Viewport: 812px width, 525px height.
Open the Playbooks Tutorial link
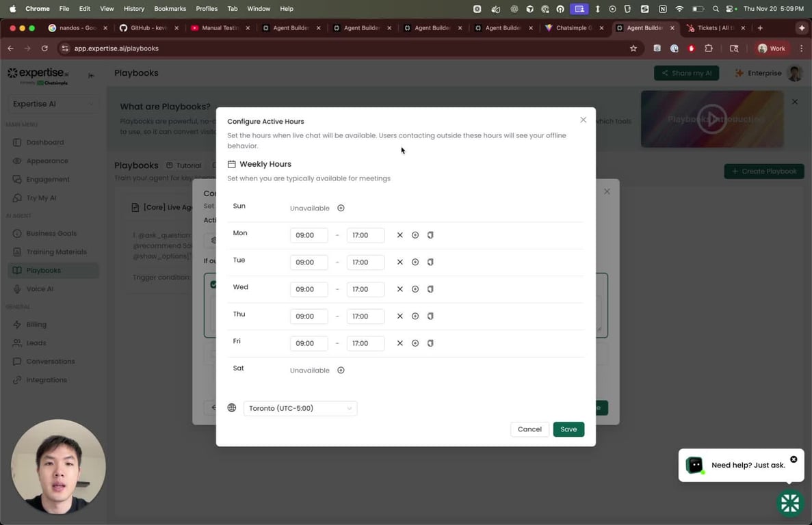coord(184,165)
